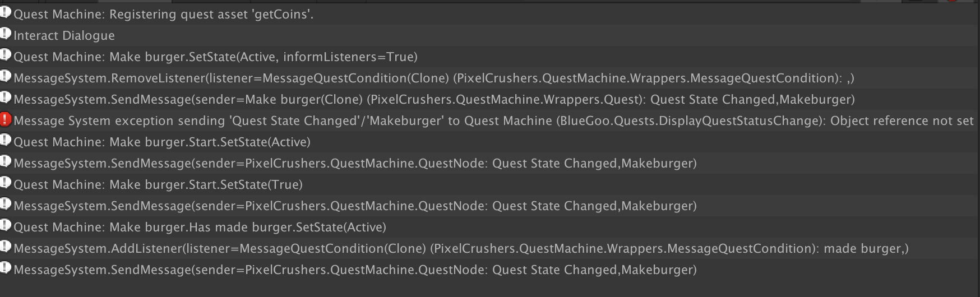
Task: Select the 'Interact Dialogue' log line
Action: 64,36
